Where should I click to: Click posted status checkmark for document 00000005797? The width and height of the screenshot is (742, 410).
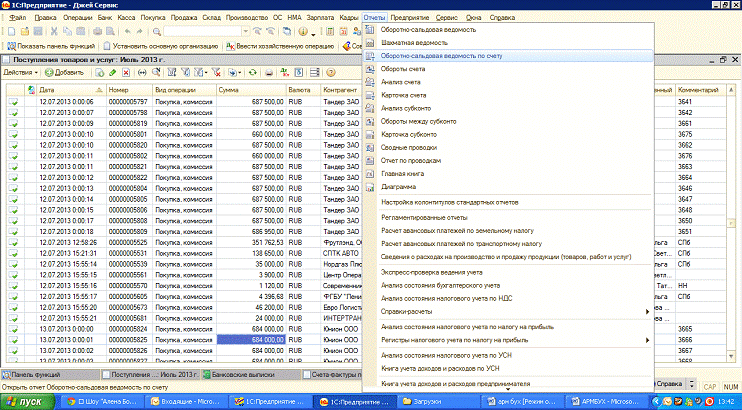(x=16, y=102)
